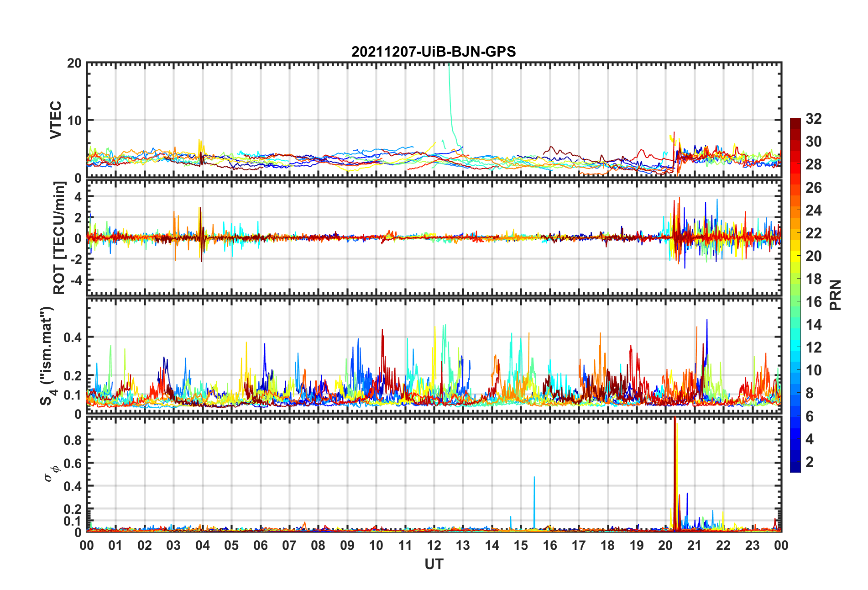Viewport: 868px width, 590px height.
Task: Click x-axis hour tick 13
Action: pos(463,545)
